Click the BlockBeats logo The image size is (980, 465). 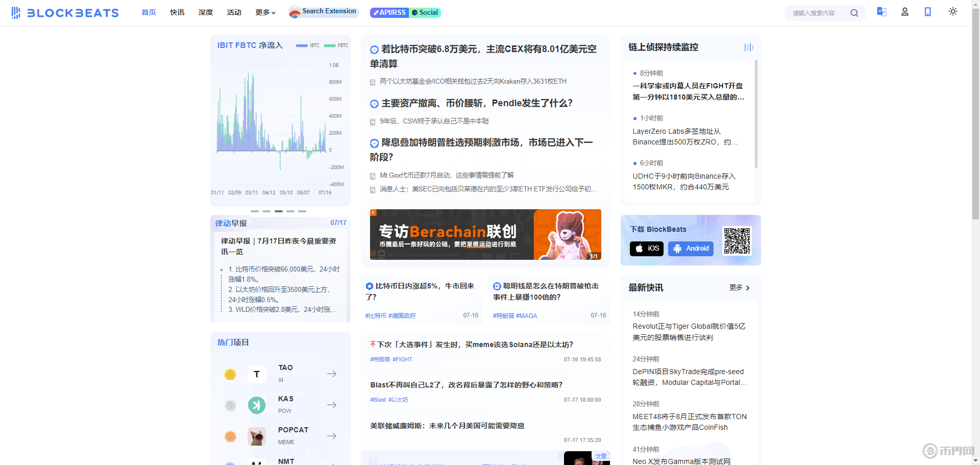(x=65, y=12)
